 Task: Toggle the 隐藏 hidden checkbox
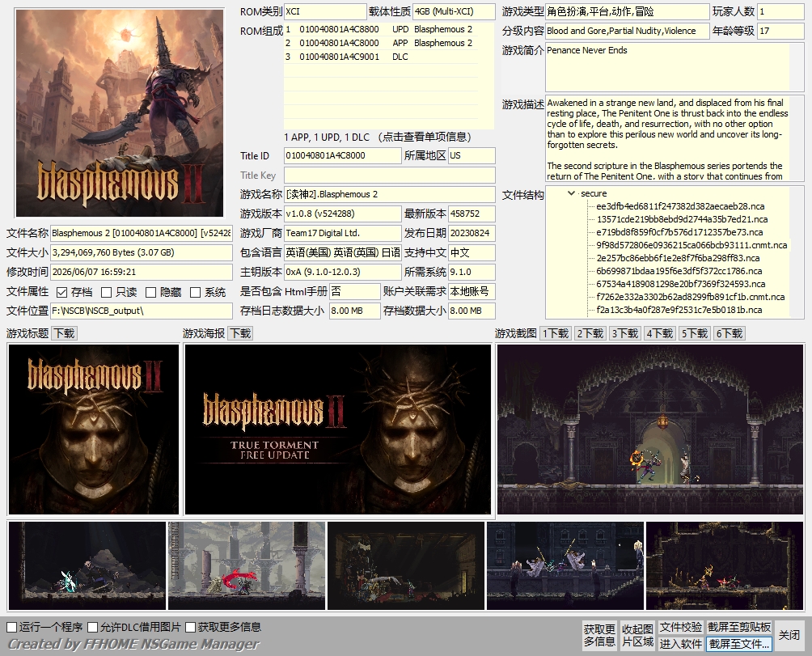pyautogui.click(x=150, y=292)
